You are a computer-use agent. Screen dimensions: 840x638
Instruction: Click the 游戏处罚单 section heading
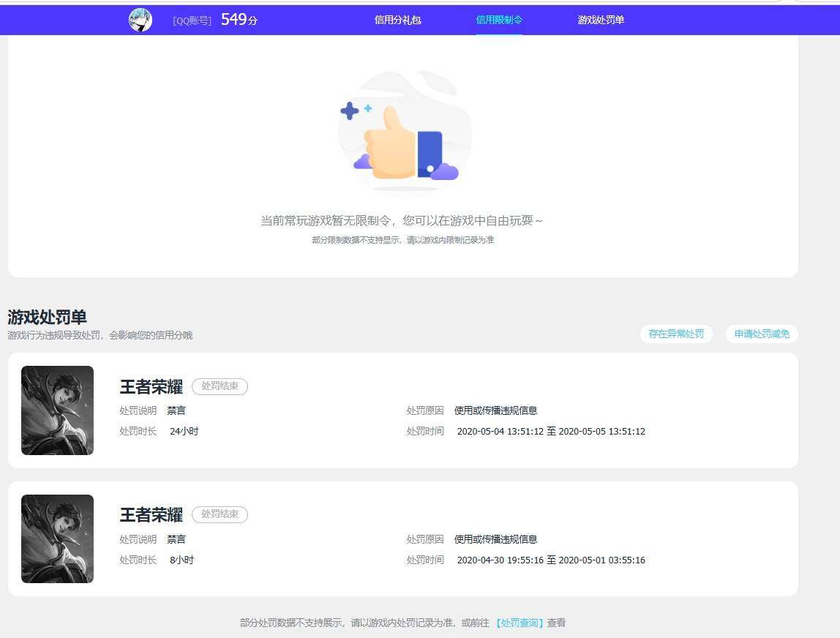coord(47,317)
